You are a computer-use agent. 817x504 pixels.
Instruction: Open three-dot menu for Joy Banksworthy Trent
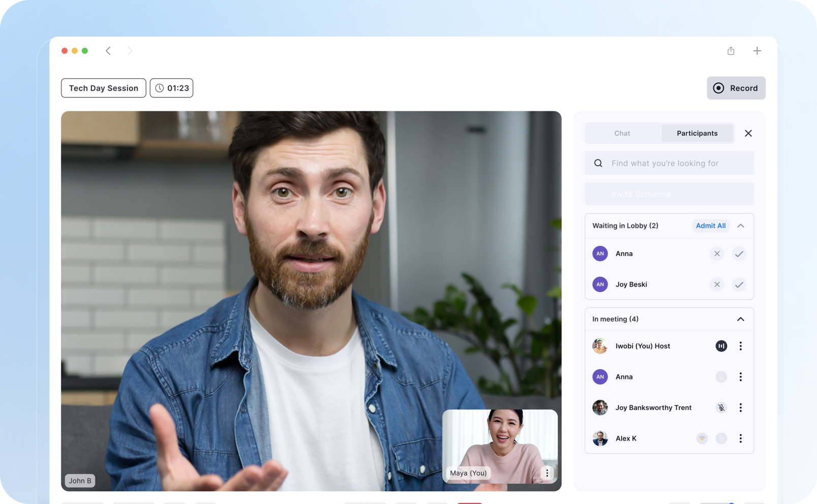(x=740, y=407)
